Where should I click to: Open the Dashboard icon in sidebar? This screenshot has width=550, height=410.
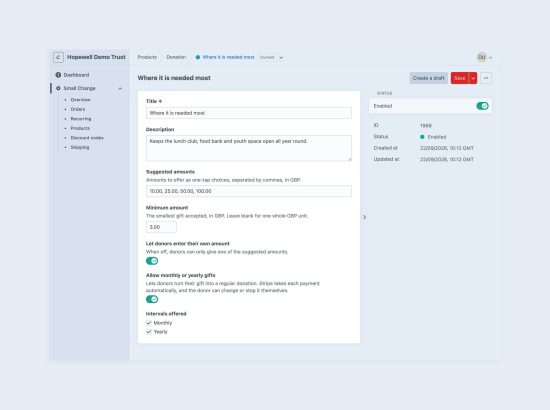(x=58, y=75)
